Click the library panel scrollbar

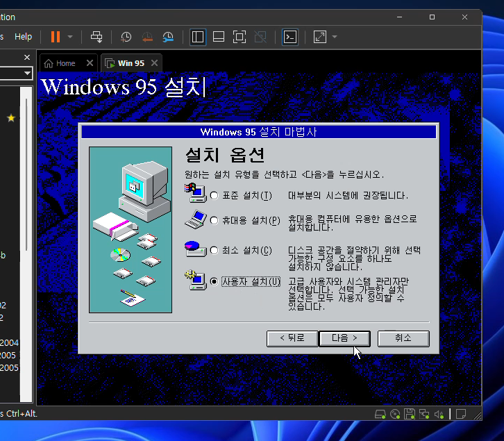point(26,174)
